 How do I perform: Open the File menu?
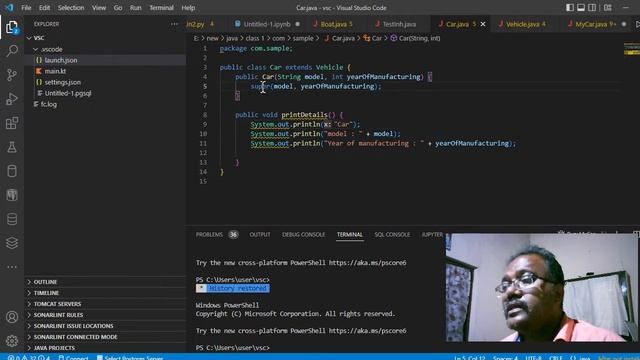pos(26,8)
